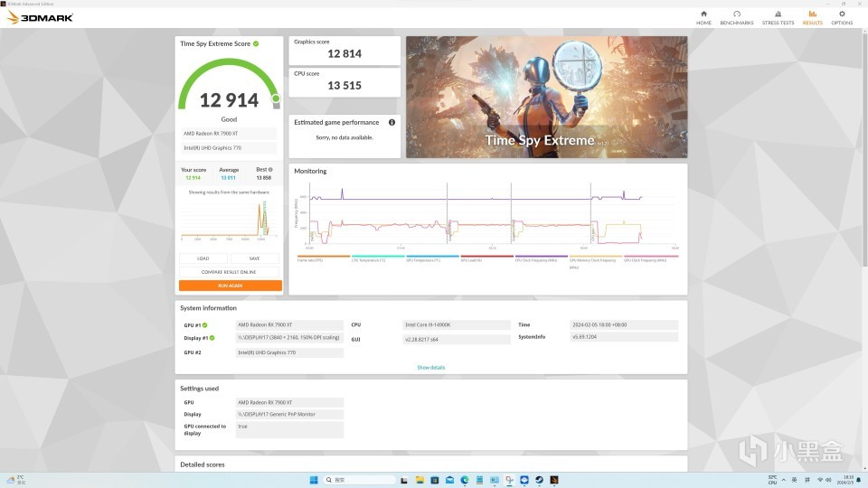Click the Time value 2024-02-05 field

624,324
